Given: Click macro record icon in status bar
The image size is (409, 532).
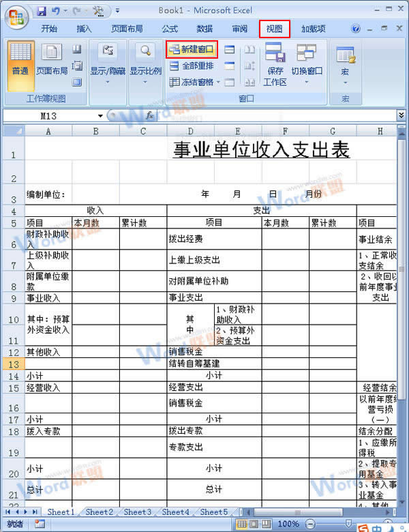Looking at the screenshot, I should coord(40,524).
